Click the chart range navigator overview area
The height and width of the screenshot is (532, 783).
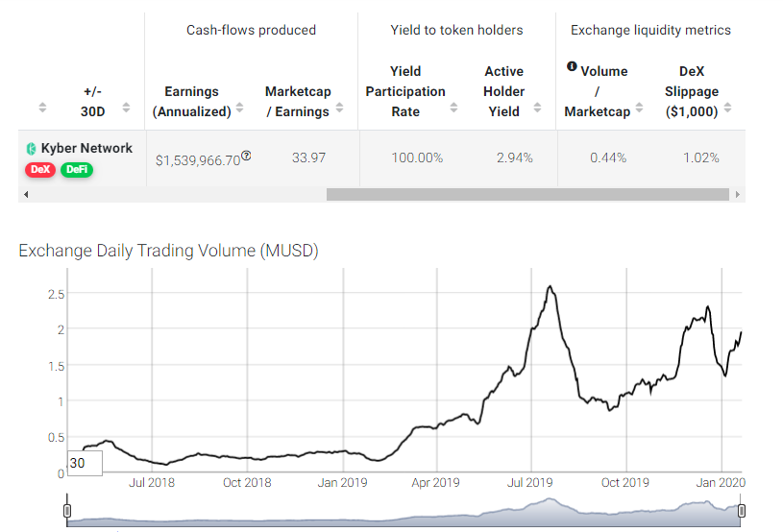404,512
